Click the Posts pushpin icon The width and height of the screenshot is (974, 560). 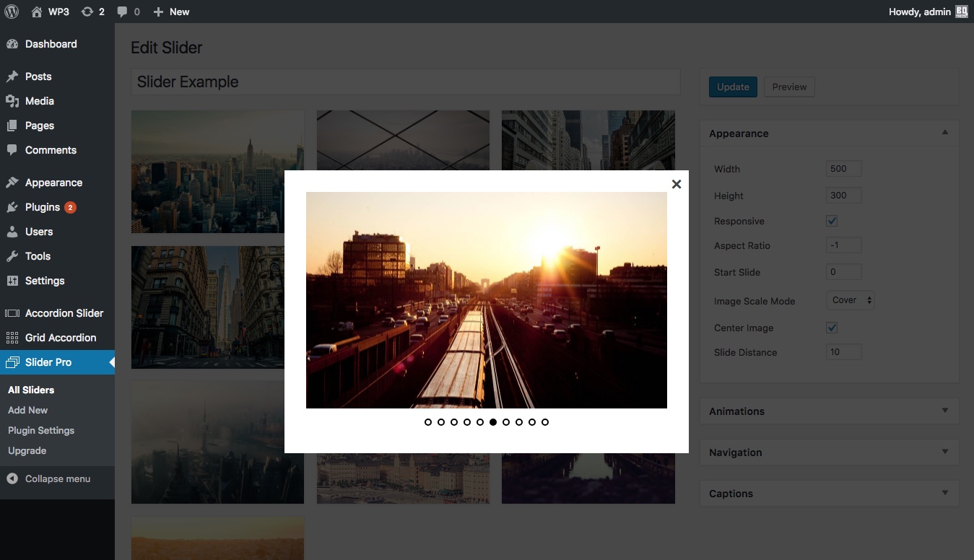[12, 76]
